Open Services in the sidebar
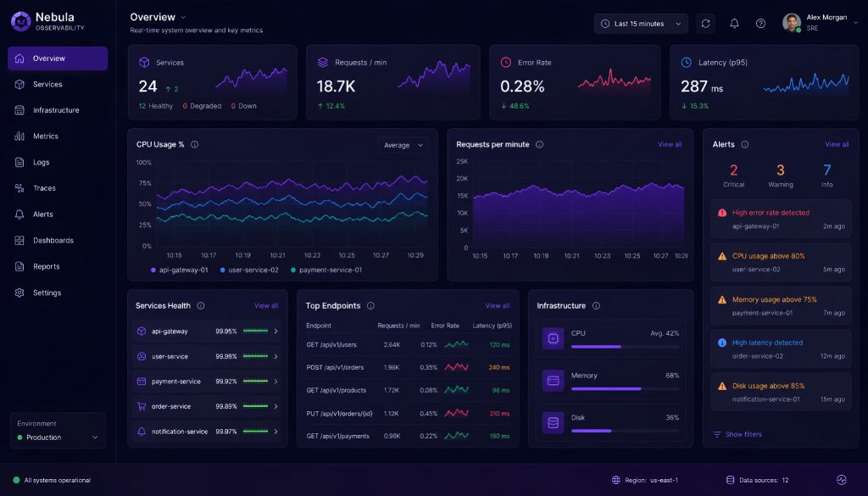868x496 pixels. [x=58, y=84]
